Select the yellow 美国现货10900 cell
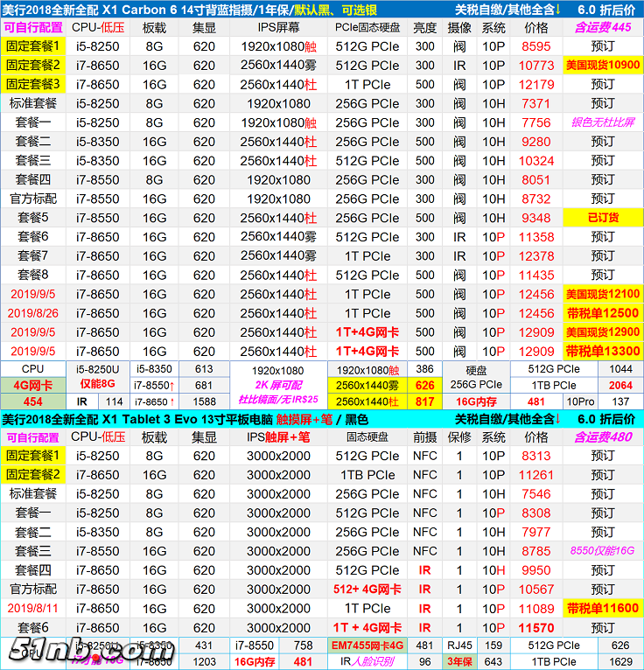Image resolution: width=644 pixels, height=670 pixels. tap(602, 66)
